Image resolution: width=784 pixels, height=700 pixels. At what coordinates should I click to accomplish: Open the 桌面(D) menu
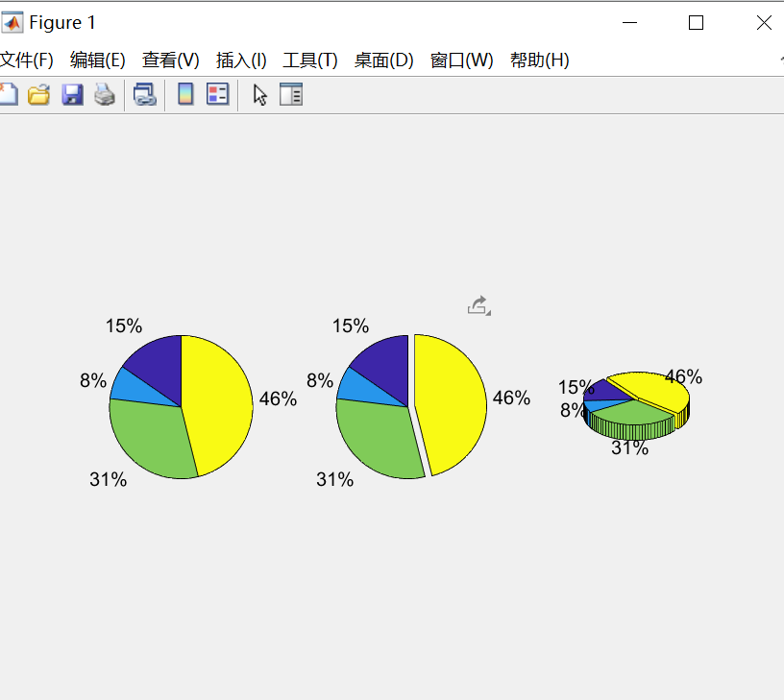pyautogui.click(x=382, y=60)
